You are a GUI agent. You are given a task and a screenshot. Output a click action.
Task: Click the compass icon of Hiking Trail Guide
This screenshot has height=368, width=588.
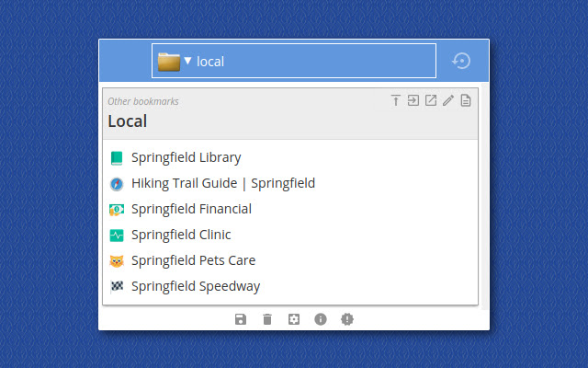point(117,184)
